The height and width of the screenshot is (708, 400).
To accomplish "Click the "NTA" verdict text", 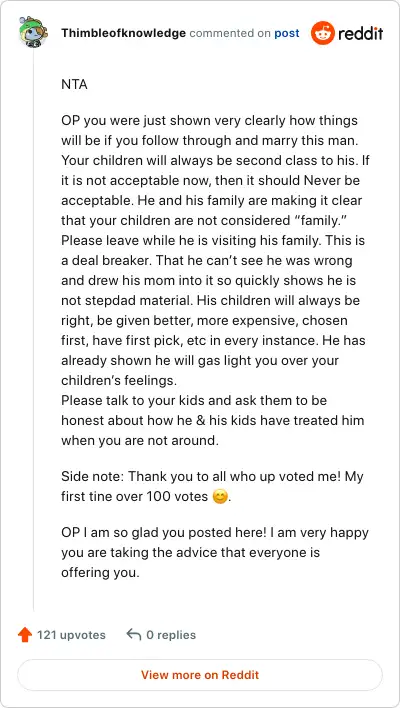I will pyautogui.click(x=74, y=84).
